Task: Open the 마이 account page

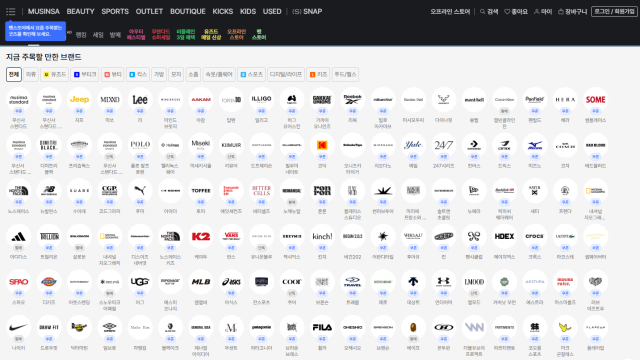Action: (543, 11)
